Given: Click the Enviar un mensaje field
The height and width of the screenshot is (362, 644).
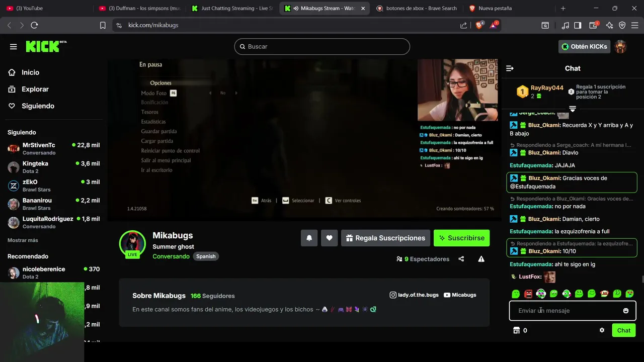Looking at the screenshot, I should tap(573, 311).
